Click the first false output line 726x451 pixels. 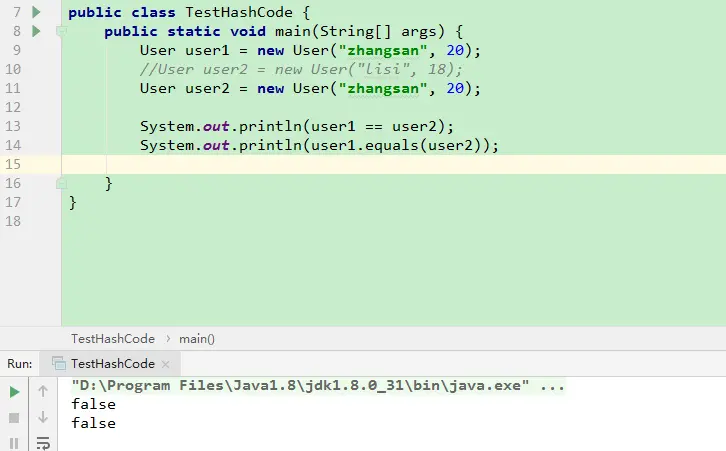click(x=94, y=404)
